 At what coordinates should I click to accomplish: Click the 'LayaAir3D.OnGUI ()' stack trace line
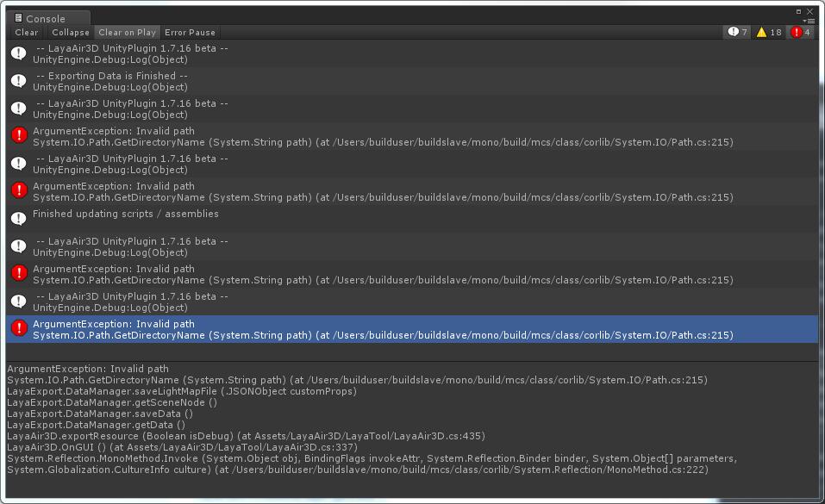(182, 447)
